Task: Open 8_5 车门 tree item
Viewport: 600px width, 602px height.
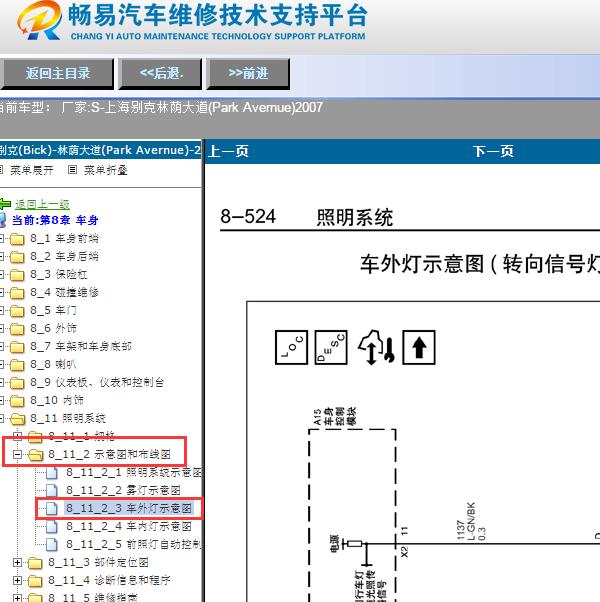Action: [x=53, y=311]
